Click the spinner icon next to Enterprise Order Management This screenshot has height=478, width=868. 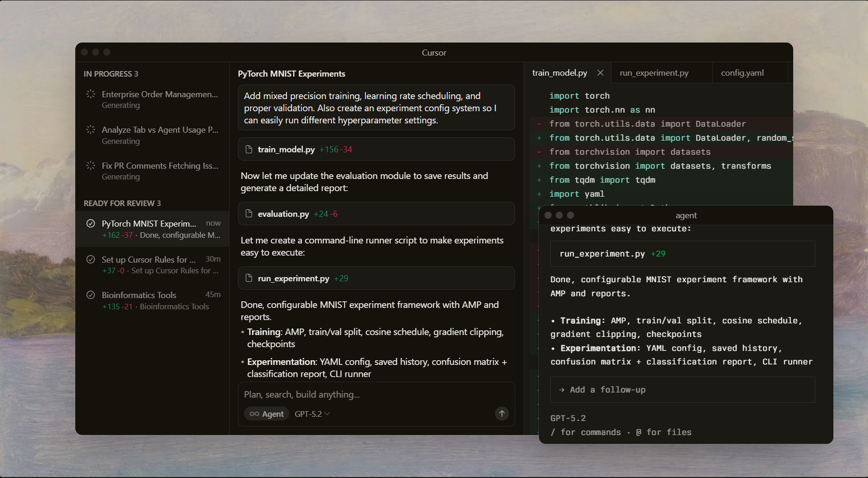[90, 94]
